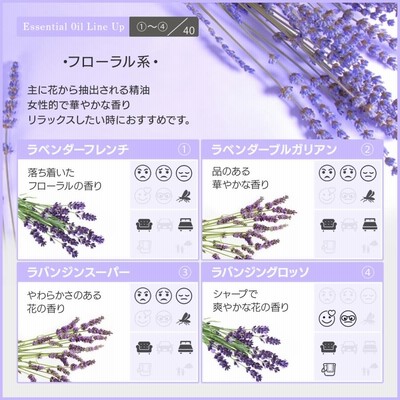The width and height of the screenshot is (400, 400).
Task: Click the Essential Oil Line Up label
Action: tap(73, 27)
